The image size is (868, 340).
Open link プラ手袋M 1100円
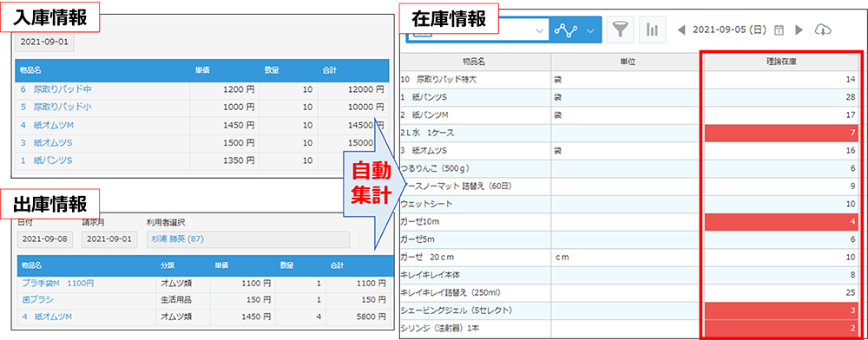click(58, 283)
